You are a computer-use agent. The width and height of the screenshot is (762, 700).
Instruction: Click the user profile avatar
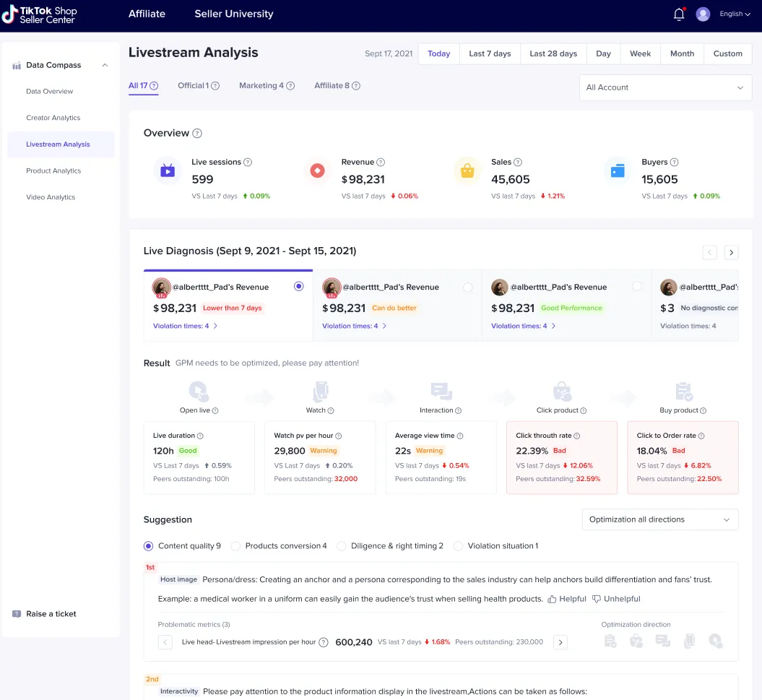pos(703,14)
